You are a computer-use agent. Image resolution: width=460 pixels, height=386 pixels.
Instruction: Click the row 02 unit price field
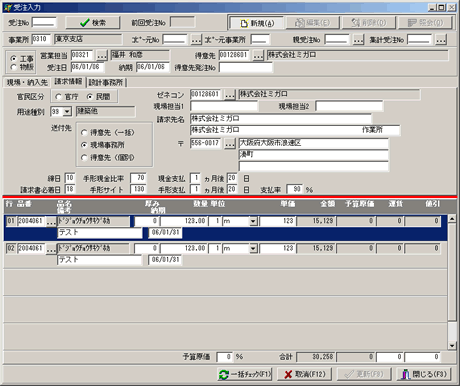(x=277, y=248)
